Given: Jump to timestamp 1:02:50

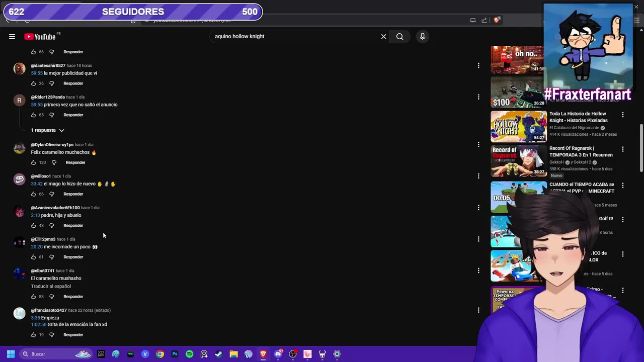Looking at the screenshot, I should pos(38,325).
